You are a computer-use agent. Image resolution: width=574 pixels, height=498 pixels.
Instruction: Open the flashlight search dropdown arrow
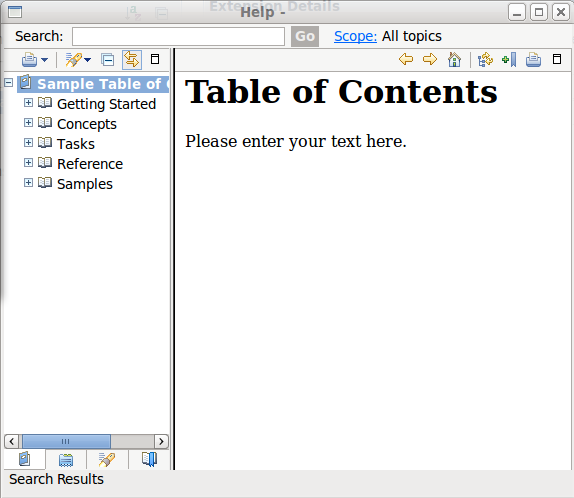coord(87,60)
